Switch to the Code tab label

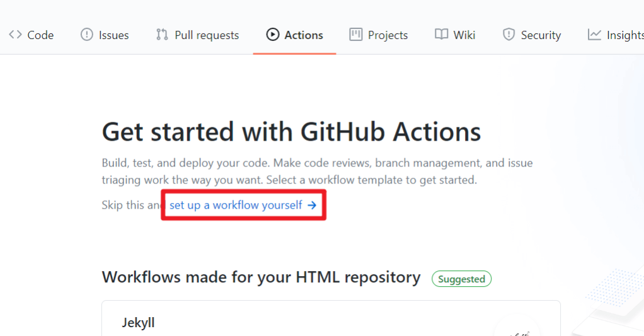(40, 35)
